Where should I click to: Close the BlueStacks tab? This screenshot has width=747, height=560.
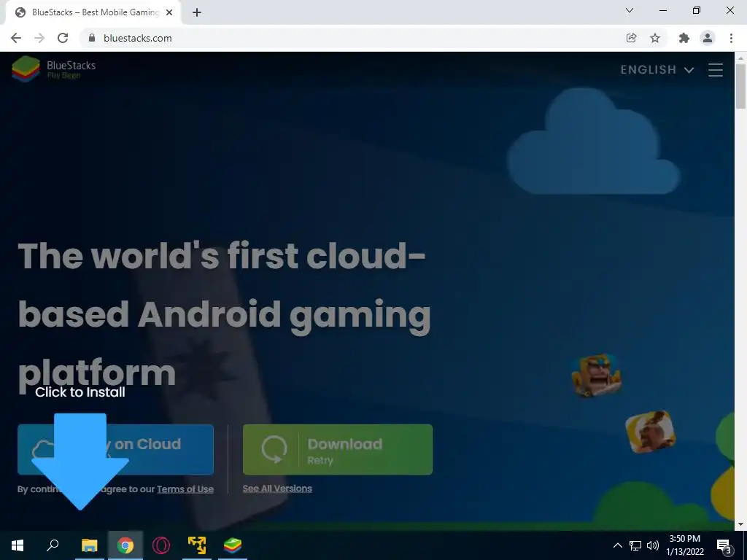click(x=169, y=12)
